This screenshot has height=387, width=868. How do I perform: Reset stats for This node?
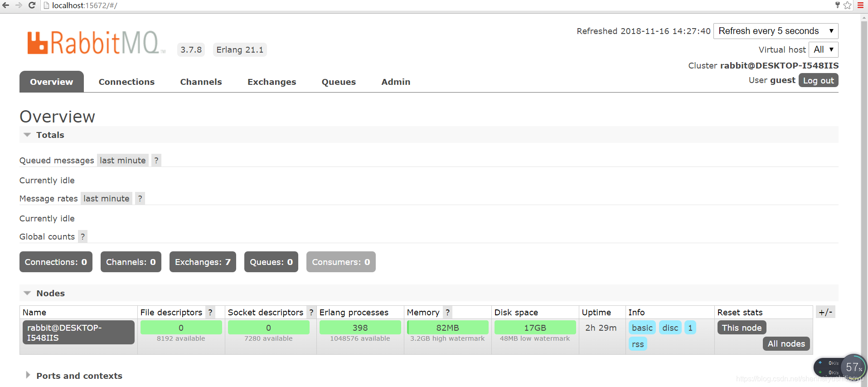(742, 328)
